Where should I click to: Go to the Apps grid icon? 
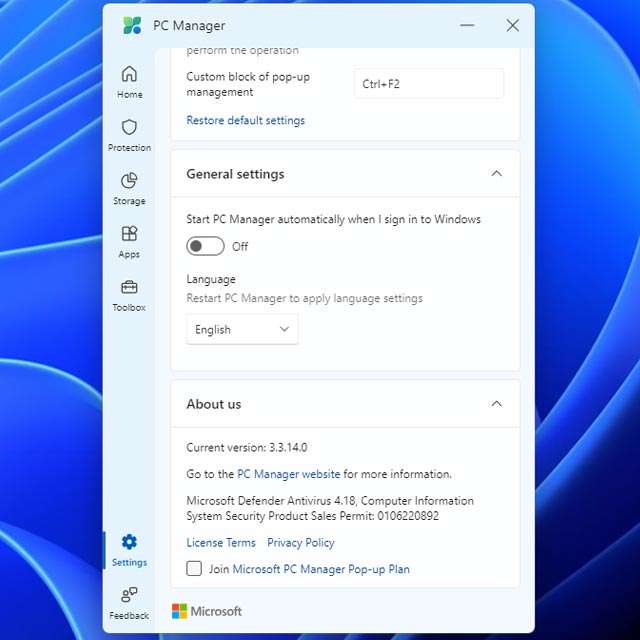pyautogui.click(x=129, y=234)
